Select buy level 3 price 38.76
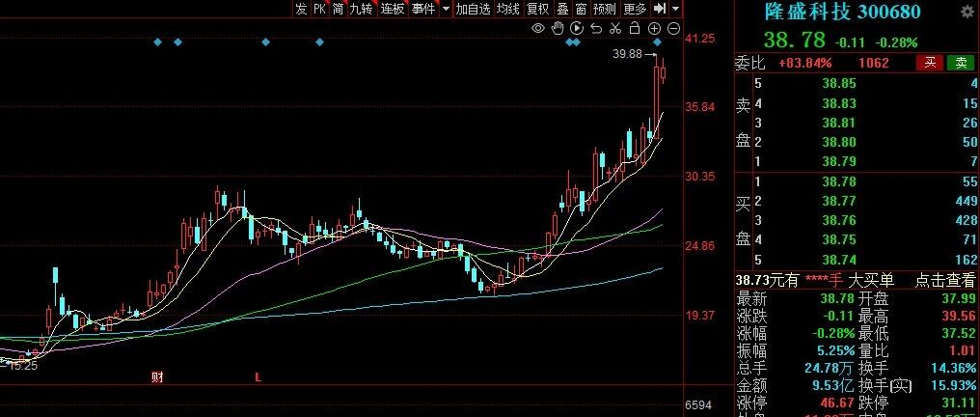The image size is (980, 417). 839,220
